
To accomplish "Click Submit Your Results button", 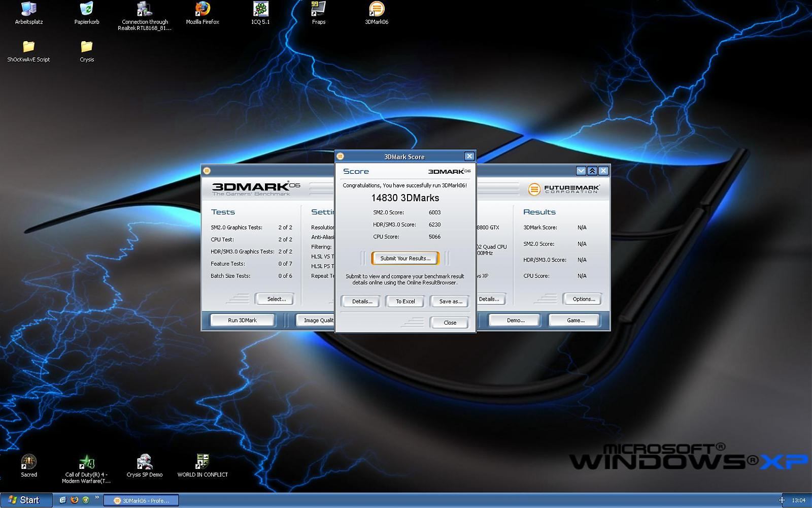I will click(405, 258).
